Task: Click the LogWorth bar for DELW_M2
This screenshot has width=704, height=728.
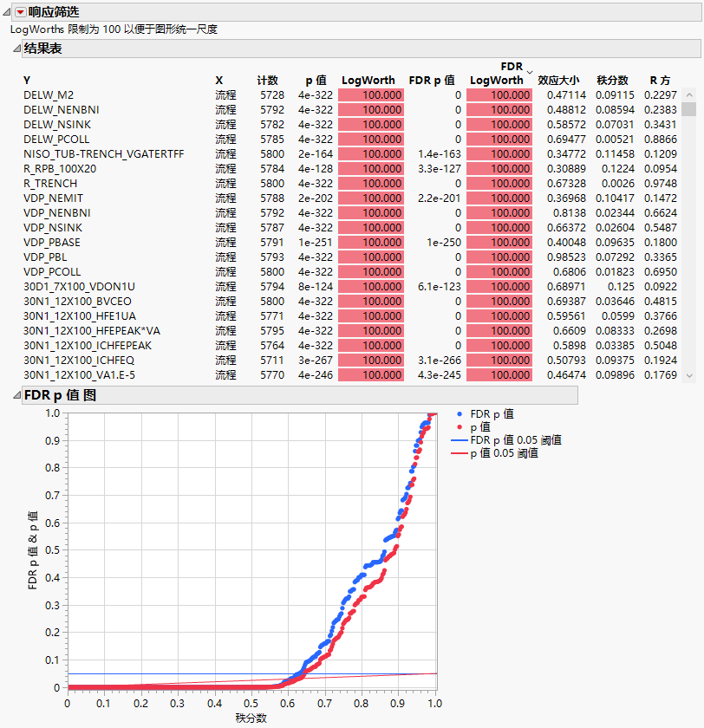Action: coord(371,95)
